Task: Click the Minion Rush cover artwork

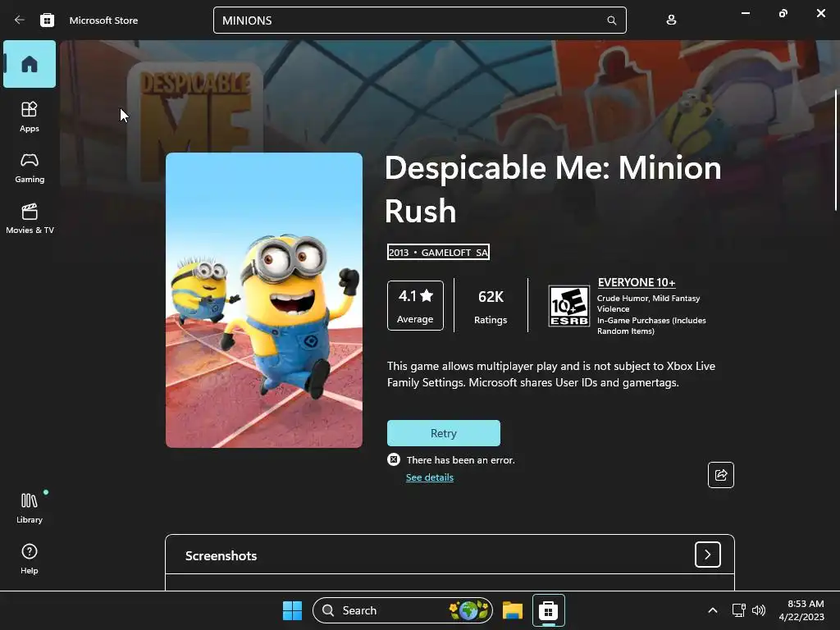Action: tap(264, 300)
